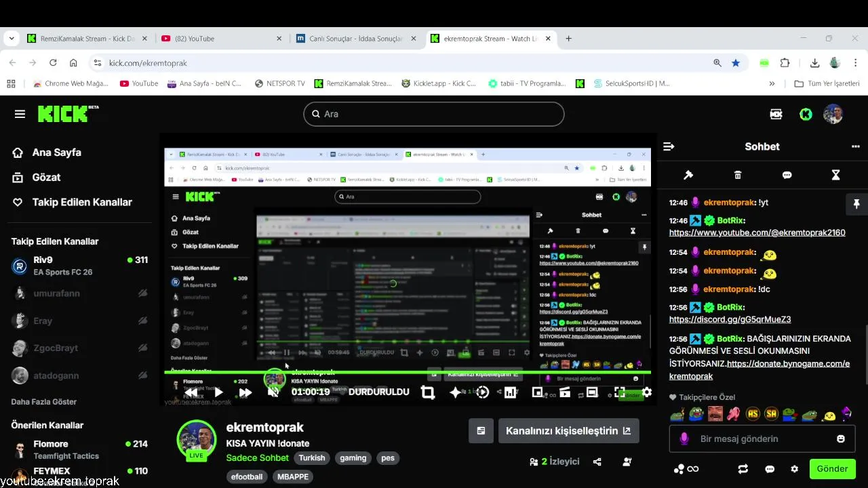
Task: Click the green K badge icon in header
Action: [806, 114]
